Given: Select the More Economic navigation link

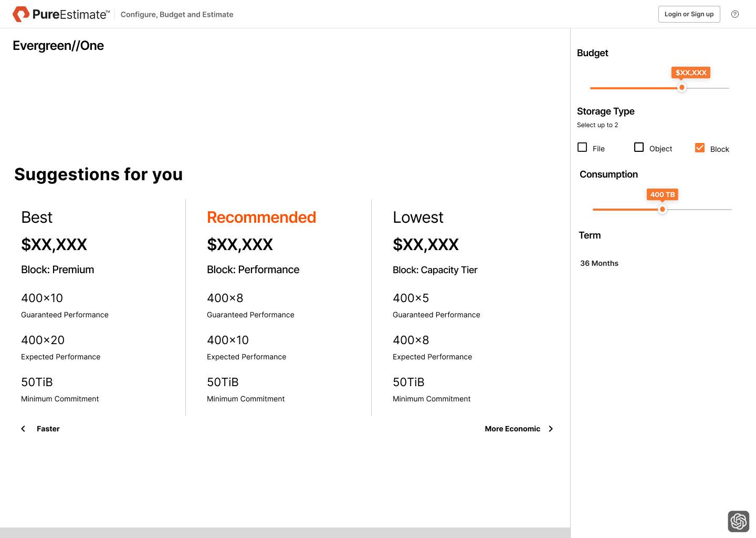Looking at the screenshot, I should click(512, 429).
